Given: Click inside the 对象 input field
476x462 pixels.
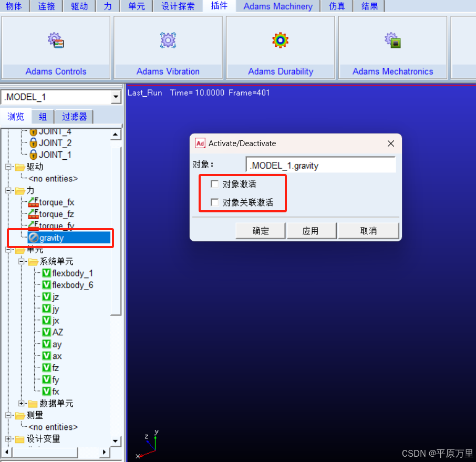Looking at the screenshot, I should point(320,165).
